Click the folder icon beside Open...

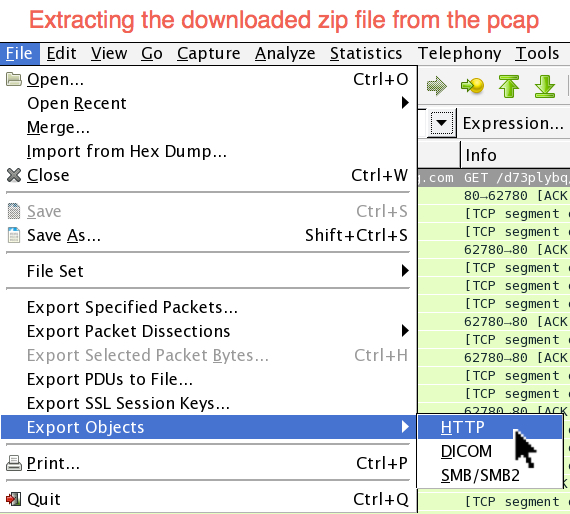(14, 79)
